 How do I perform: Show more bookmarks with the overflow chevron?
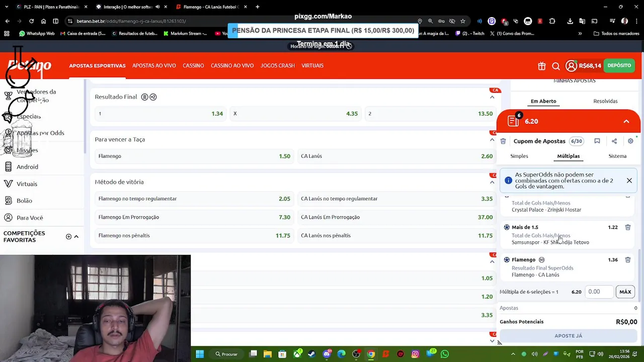click(580, 34)
